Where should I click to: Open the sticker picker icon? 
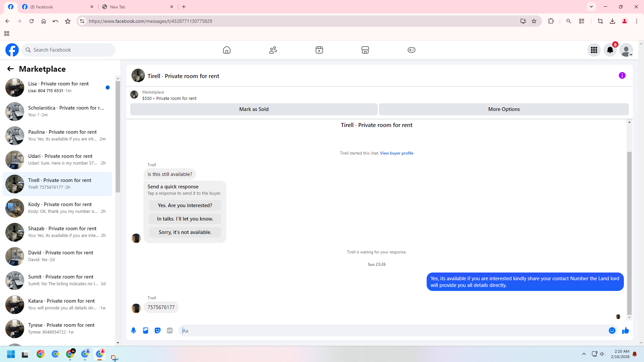pos(158,330)
